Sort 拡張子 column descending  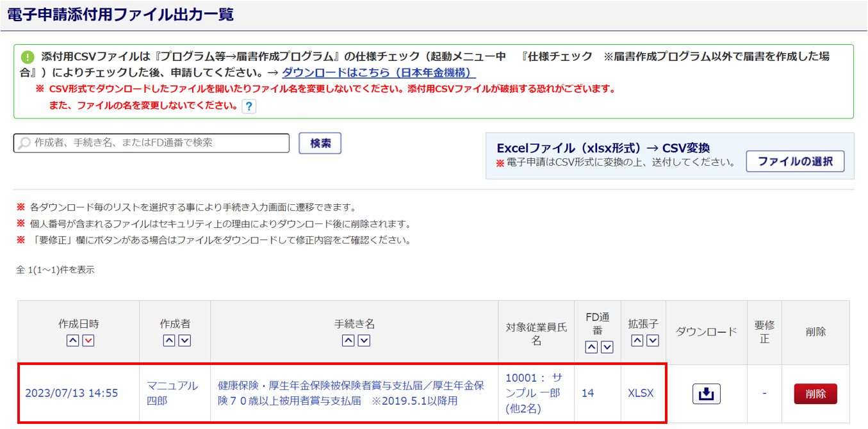pos(653,341)
